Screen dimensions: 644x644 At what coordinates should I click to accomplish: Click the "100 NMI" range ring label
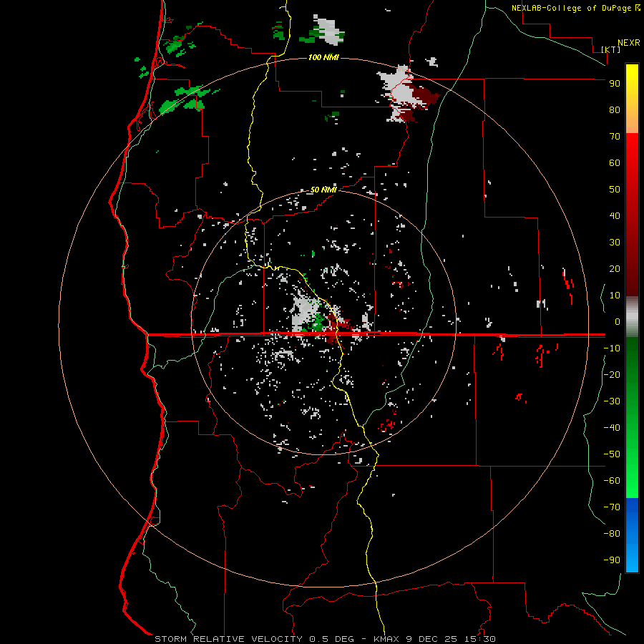pos(323,57)
